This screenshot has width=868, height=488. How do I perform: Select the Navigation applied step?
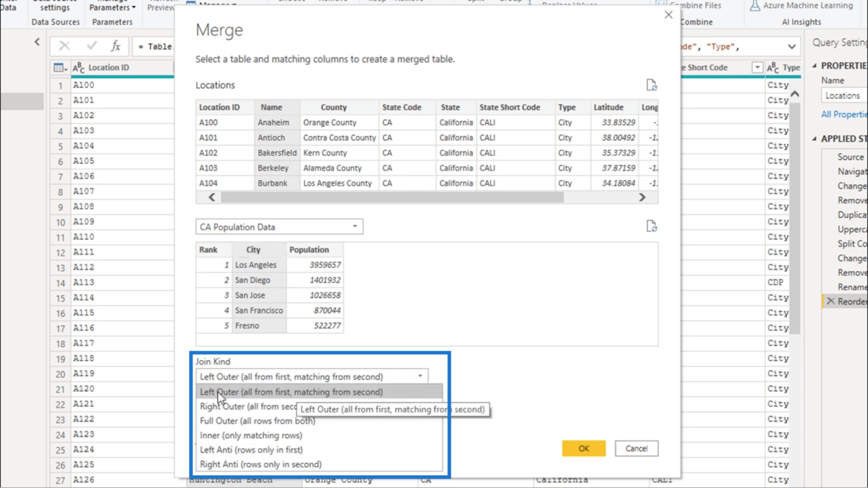click(x=853, y=171)
